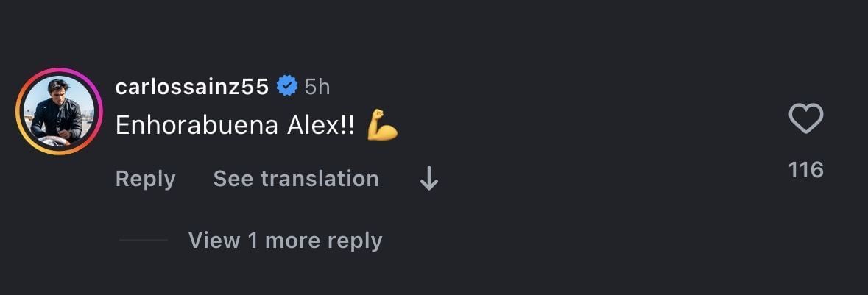Click the empty dark area above the username
This screenshot has height=295, width=868.
(221, 37)
